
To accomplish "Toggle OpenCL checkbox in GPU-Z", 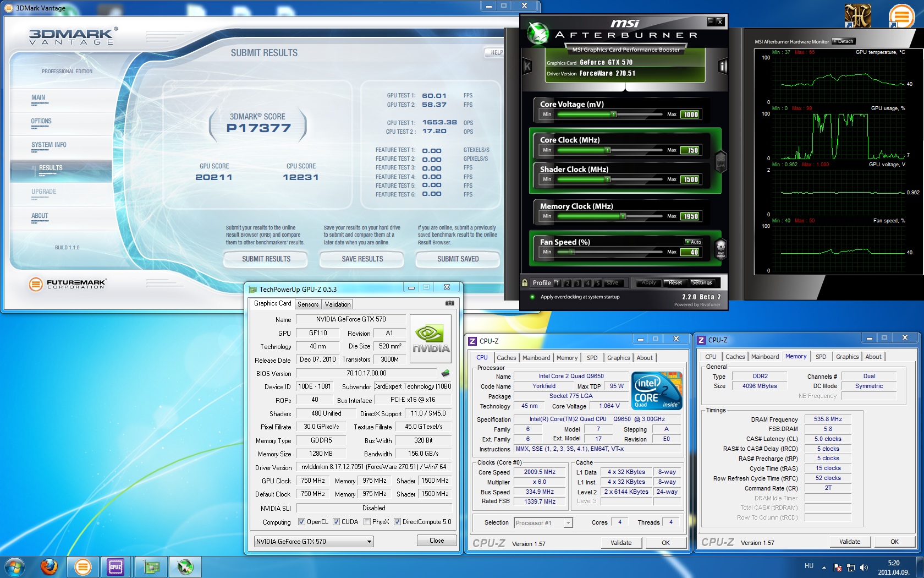I will [301, 522].
